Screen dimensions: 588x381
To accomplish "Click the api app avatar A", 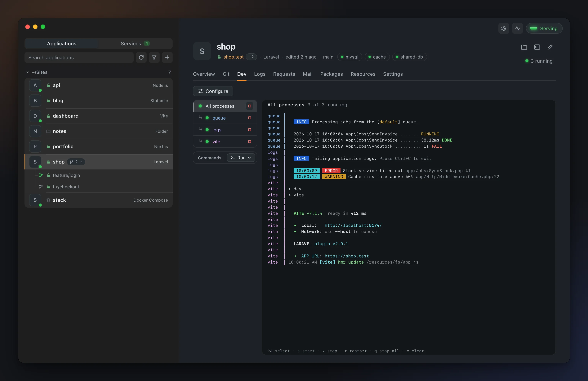I will [x=35, y=85].
